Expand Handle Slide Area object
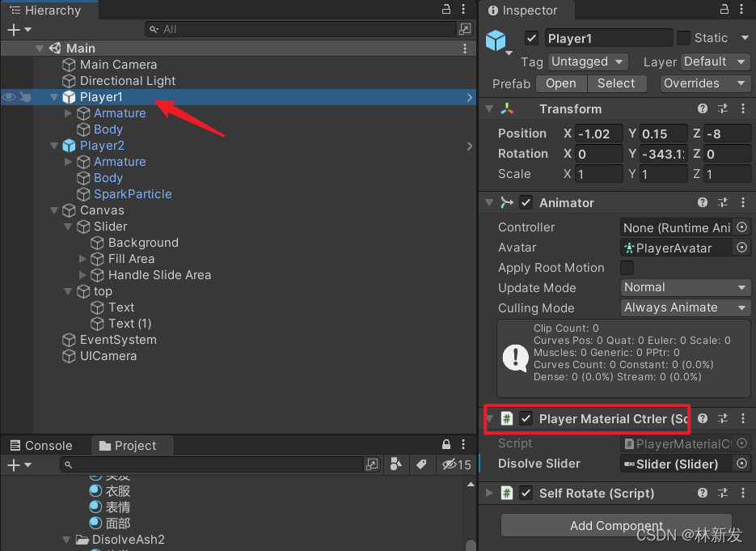The image size is (756, 551). tap(82, 275)
